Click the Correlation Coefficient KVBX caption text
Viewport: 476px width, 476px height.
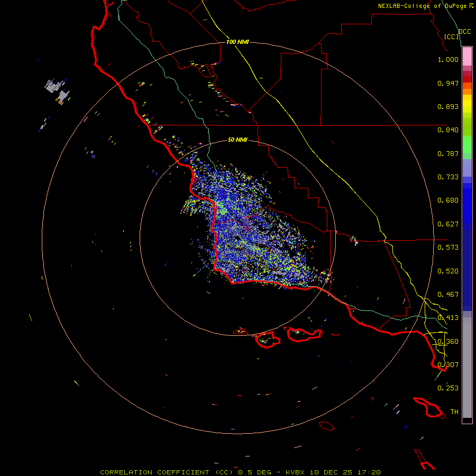[x=240, y=472]
